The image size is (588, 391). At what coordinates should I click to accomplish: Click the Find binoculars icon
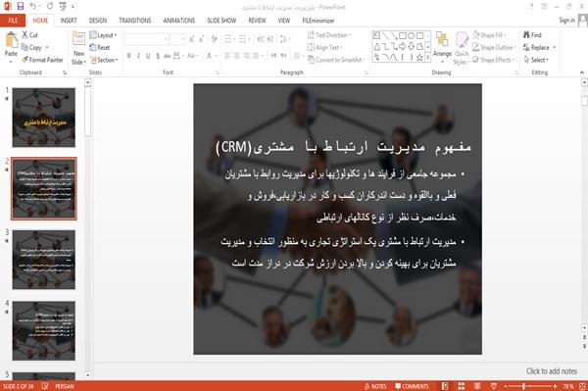[526, 35]
